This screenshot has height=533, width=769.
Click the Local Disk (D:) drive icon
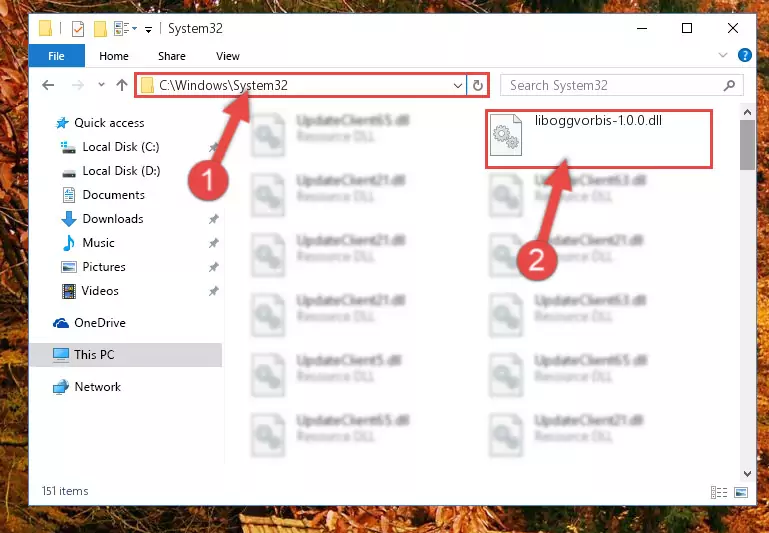[x=69, y=172]
